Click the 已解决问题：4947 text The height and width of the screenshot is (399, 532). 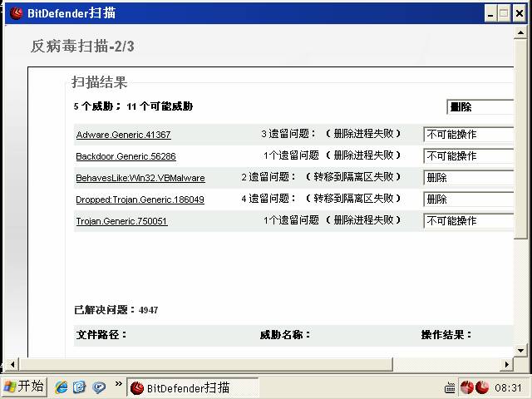[x=116, y=310]
